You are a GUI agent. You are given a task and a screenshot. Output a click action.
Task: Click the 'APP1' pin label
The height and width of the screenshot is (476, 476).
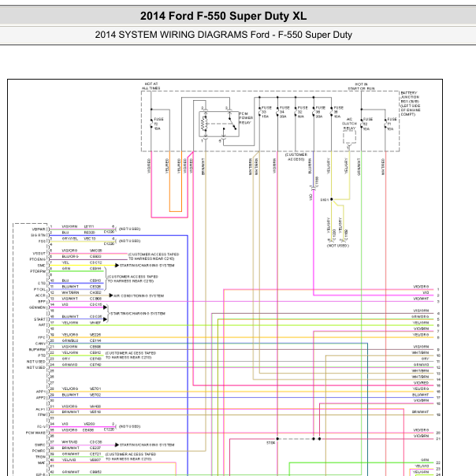point(41,392)
